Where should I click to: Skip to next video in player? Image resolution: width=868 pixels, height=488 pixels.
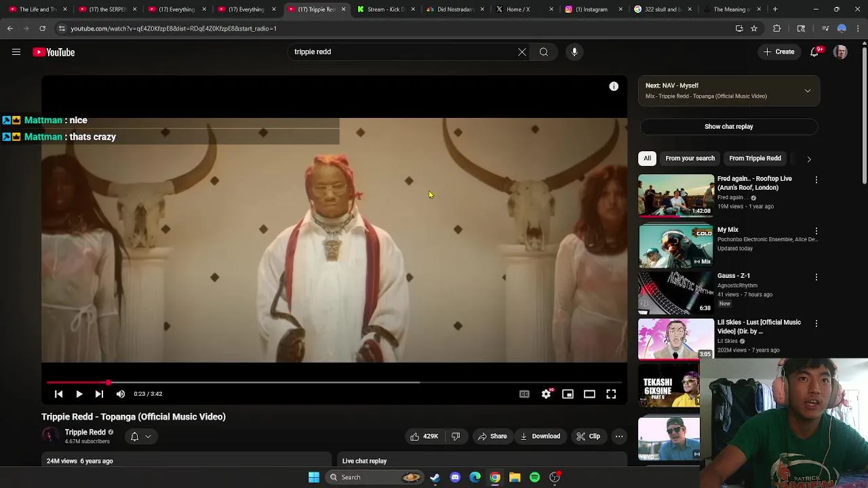pyautogui.click(x=99, y=394)
